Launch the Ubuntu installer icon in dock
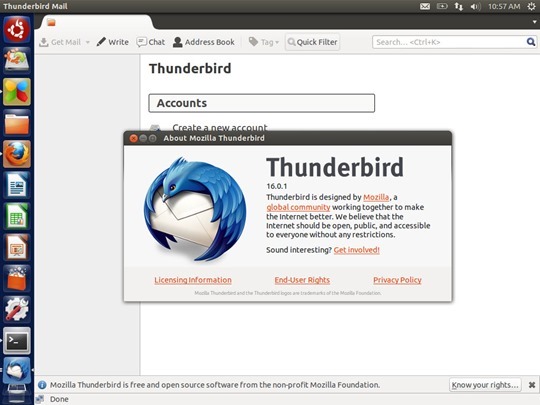 click(x=17, y=60)
